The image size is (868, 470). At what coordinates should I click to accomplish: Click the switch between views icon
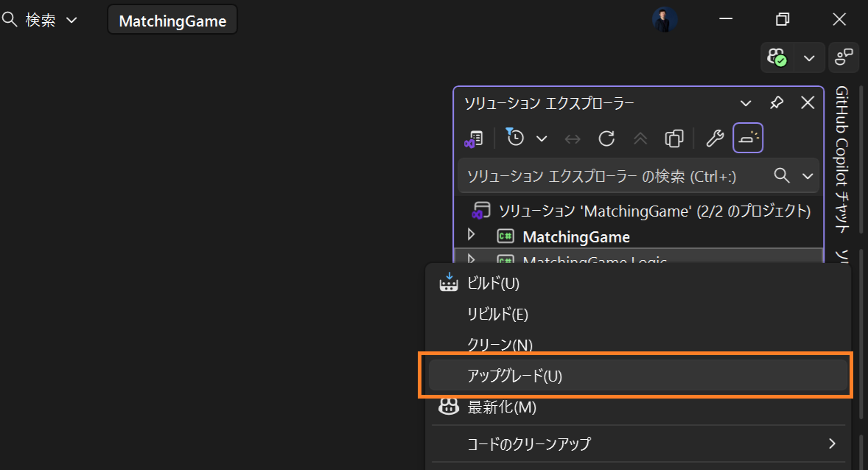tap(474, 138)
